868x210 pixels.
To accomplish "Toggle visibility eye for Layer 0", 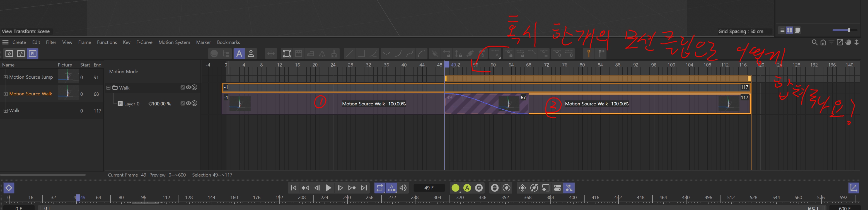I will click(x=188, y=103).
